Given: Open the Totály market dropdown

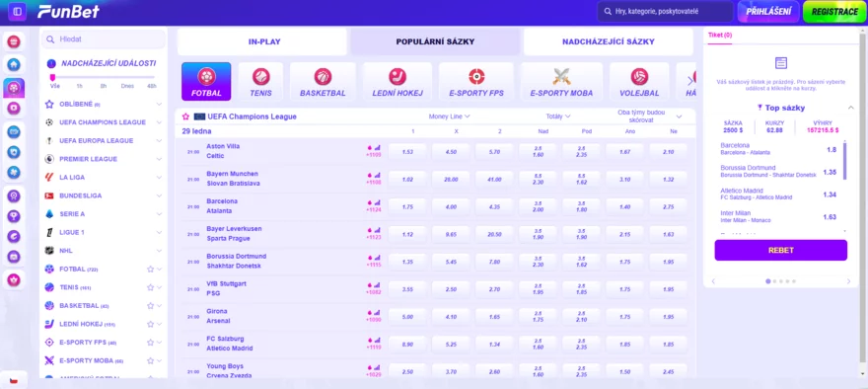Looking at the screenshot, I should pos(558,117).
